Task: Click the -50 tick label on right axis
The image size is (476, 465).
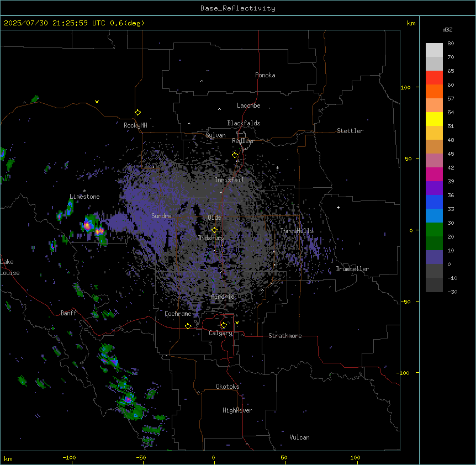Action: tap(405, 302)
